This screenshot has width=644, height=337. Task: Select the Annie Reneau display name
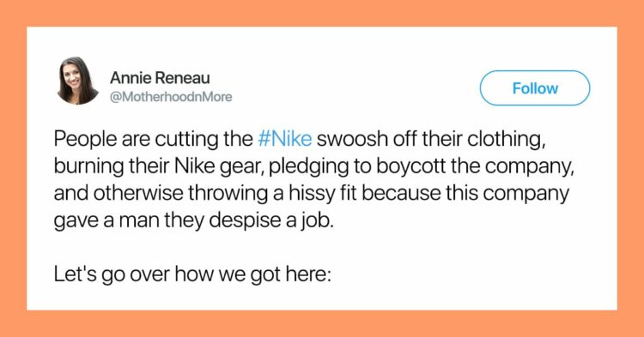click(x=160, y=78)
